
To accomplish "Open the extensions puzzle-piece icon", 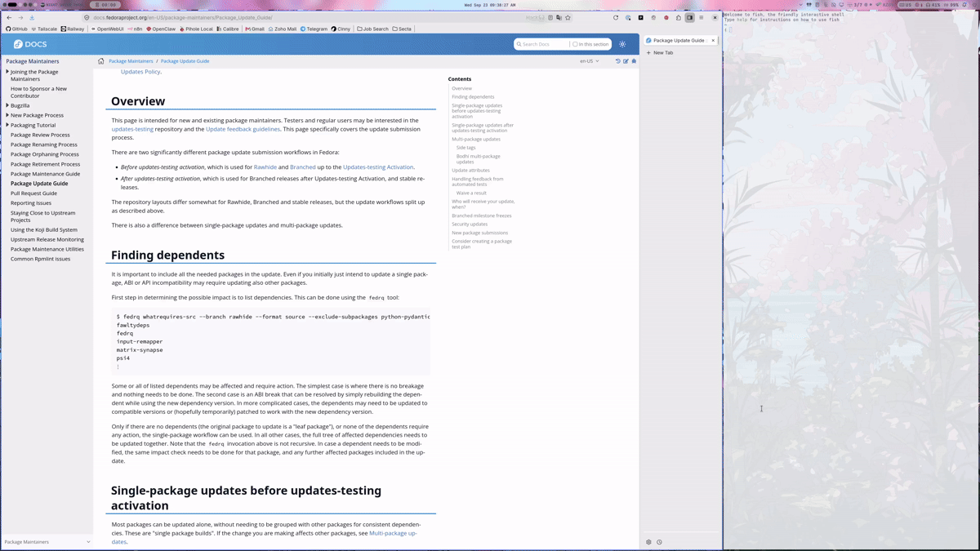I will [678, 17].
